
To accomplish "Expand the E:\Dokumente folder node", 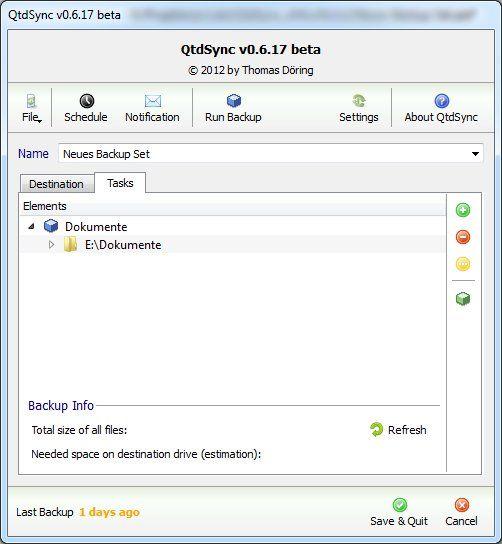I will click(51, 245).
